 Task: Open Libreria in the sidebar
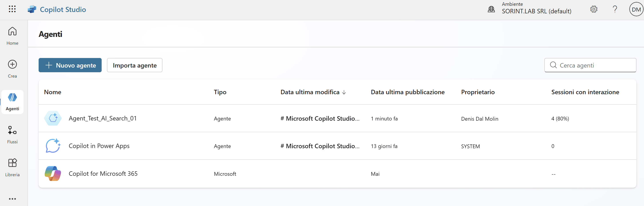12,168
